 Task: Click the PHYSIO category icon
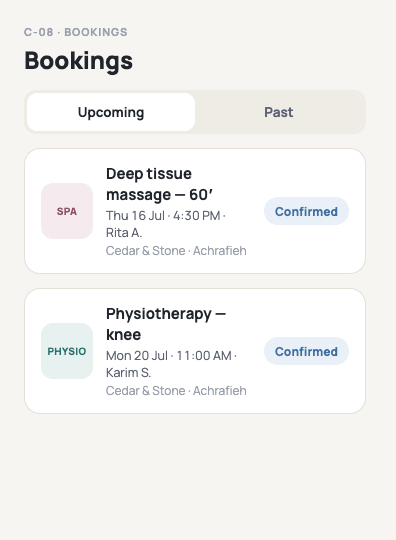[x=67, y=351]
